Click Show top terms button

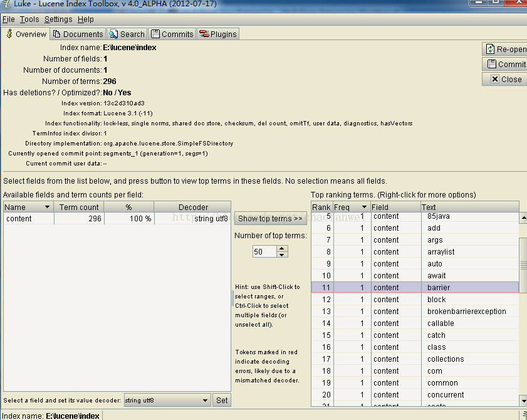click(x=271, y=219)
